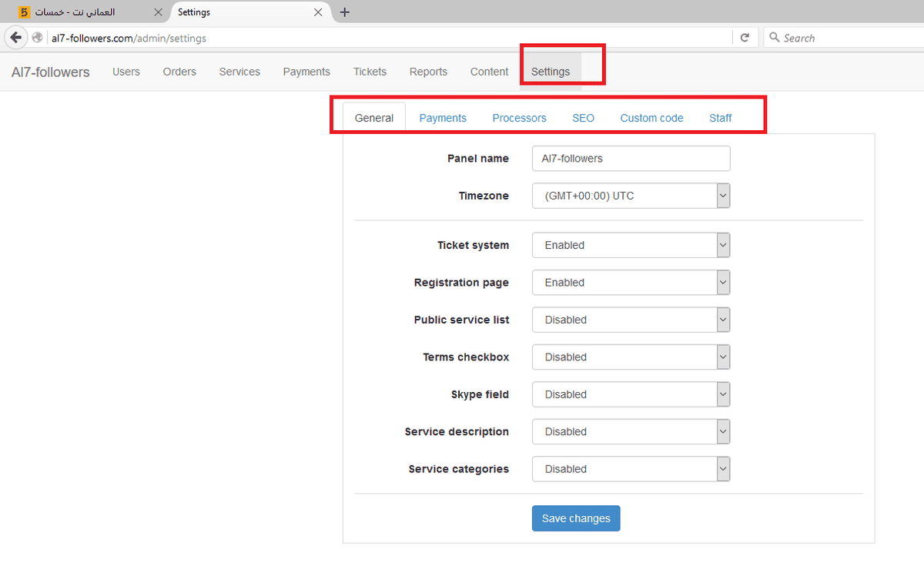Viewport: 924px width, 580px height.
Task: Expand the Registration page dropdown
Action: click(631, 283)
